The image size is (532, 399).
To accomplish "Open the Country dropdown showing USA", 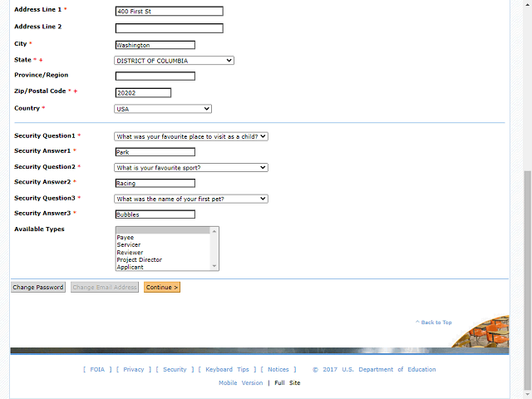I will (x=163, y=109).
